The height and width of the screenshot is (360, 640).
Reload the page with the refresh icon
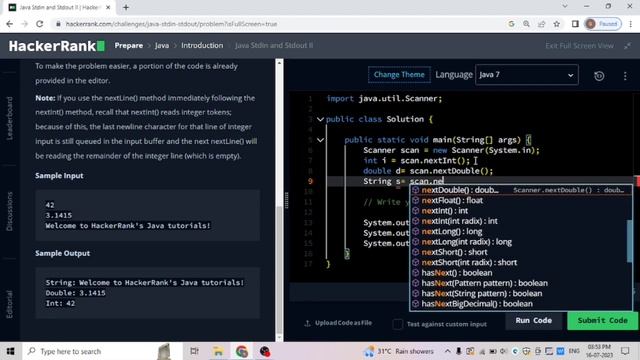point(40,24)
